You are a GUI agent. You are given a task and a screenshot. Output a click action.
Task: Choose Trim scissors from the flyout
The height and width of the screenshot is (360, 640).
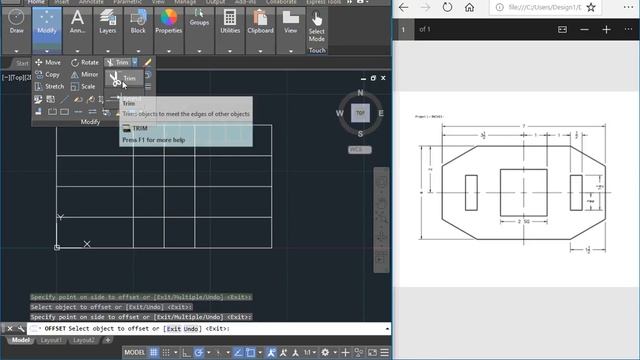click(x=124, y=78)
